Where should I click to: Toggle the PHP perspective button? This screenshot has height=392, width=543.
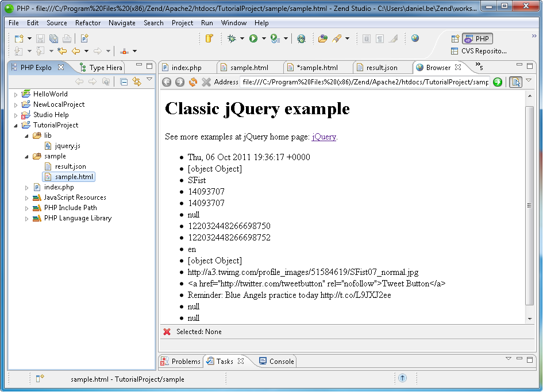[477, 39]
